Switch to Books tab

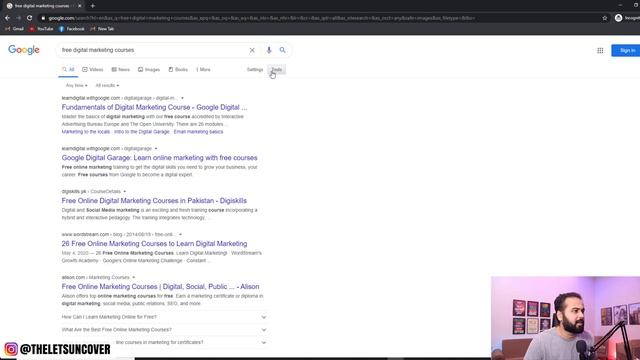(x=178, y=70)
